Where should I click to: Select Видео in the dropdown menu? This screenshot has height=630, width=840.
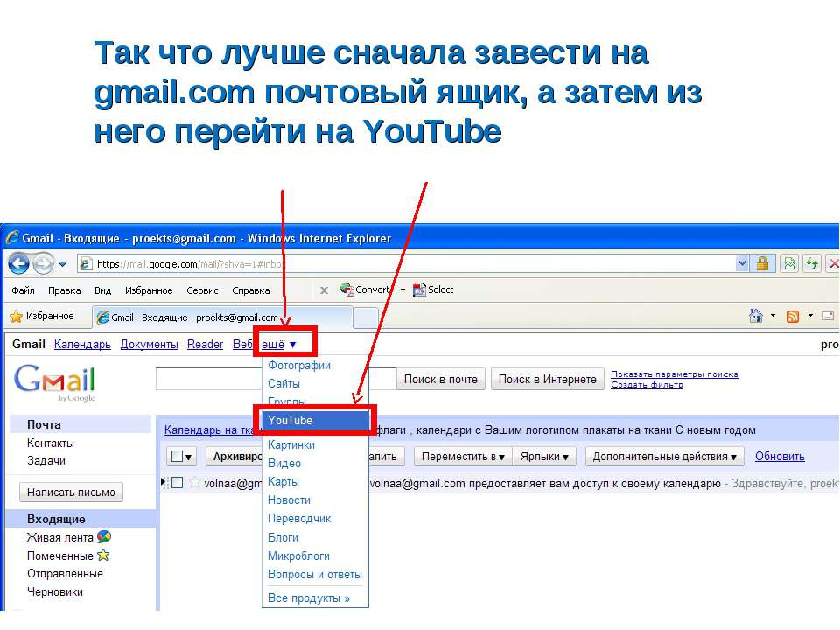click(284, 464)
